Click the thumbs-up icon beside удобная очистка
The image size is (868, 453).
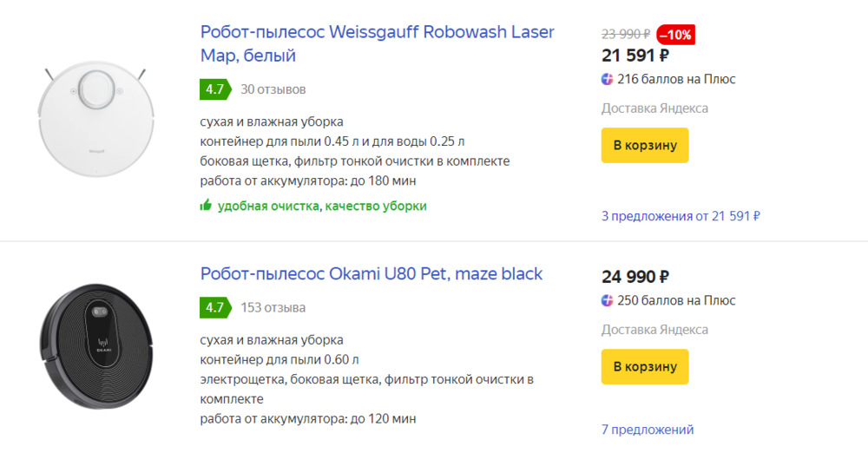tap(206, 206)
